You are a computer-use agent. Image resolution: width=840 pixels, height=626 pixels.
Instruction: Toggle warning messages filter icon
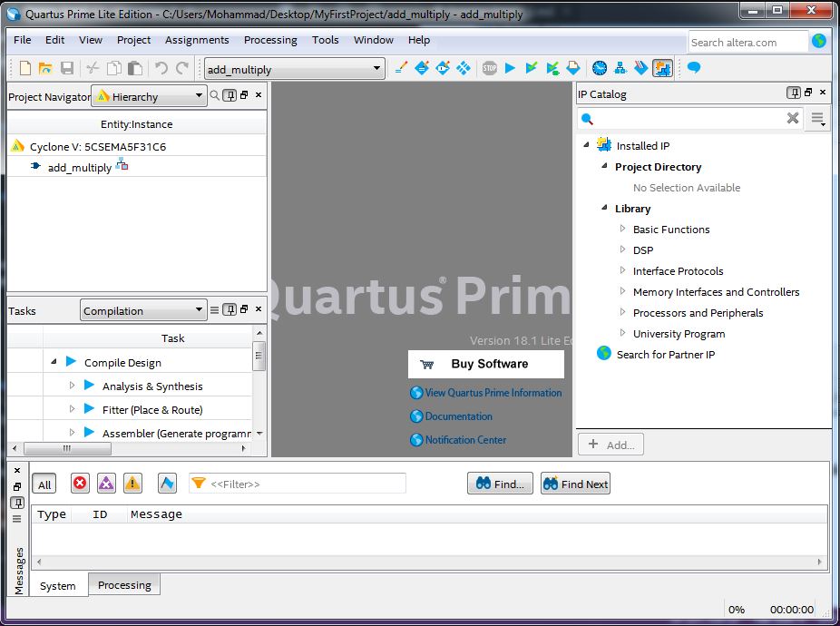pyautogui.click(x=132, y=484)
